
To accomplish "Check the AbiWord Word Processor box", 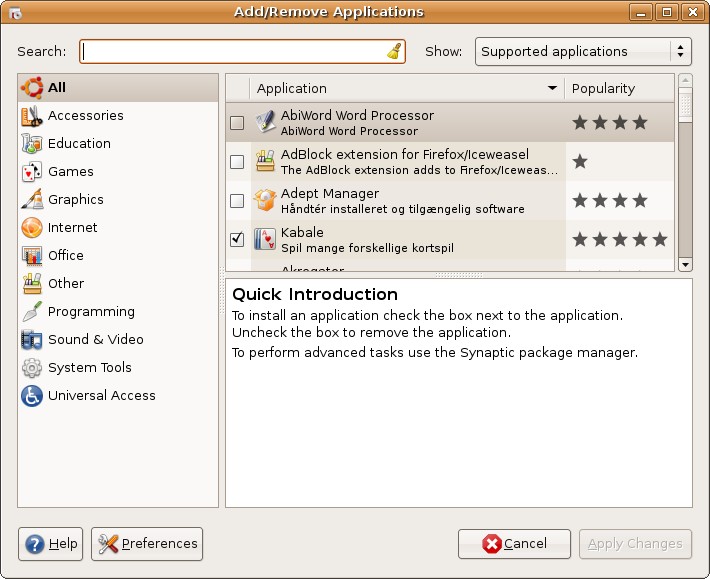I will (237, 123).
